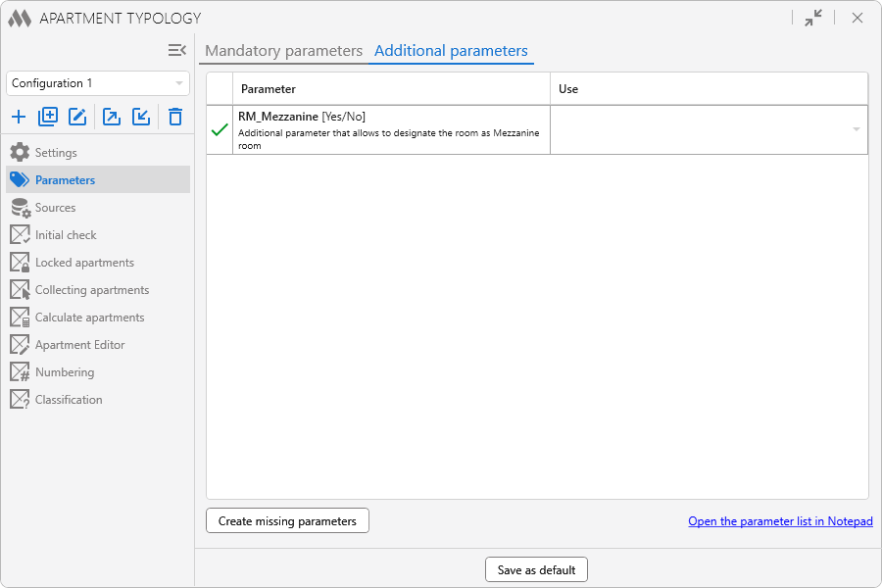The image size is (882, 588).
Task: Export the configuration with the outward arrow icon
Action: pos(112,118)
